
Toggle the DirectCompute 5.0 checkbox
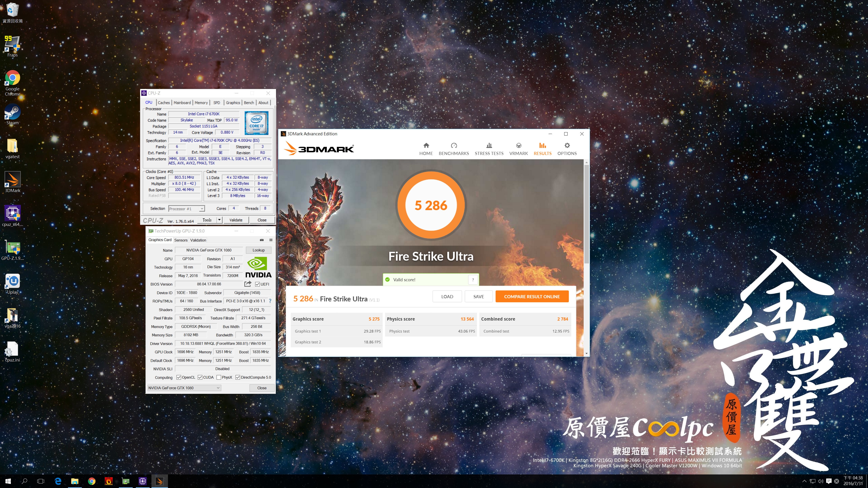point(238,377)
